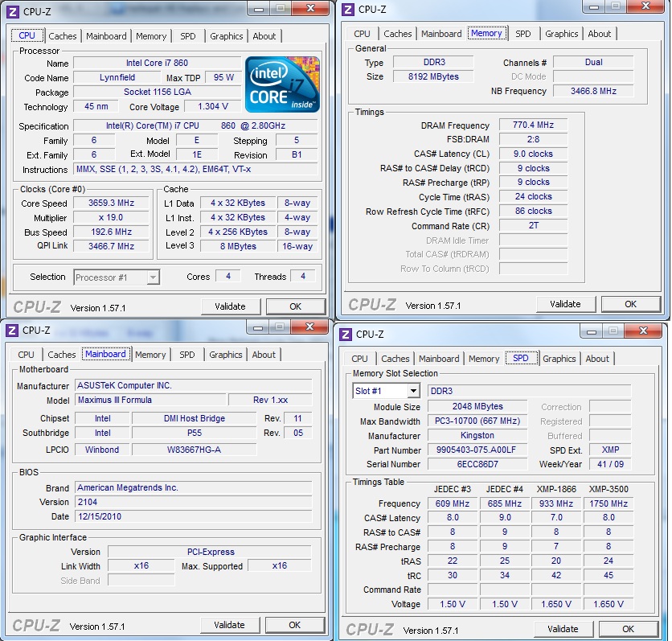672x641 pixels.
Task: Click the DRAM Frequency value 770.4 MHz
Action: [533, 125]
